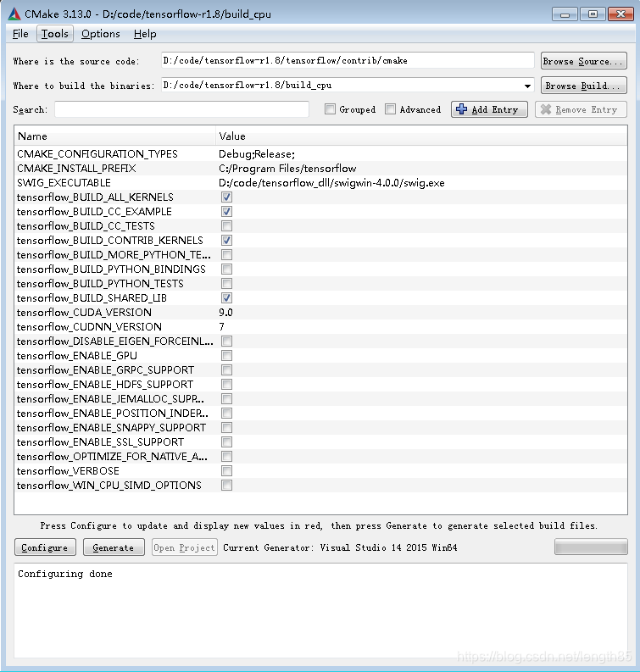Check tensorflow_ENABLE_HDFS_SUPPORT
The image size is (640, 672).
pos(227,385)
